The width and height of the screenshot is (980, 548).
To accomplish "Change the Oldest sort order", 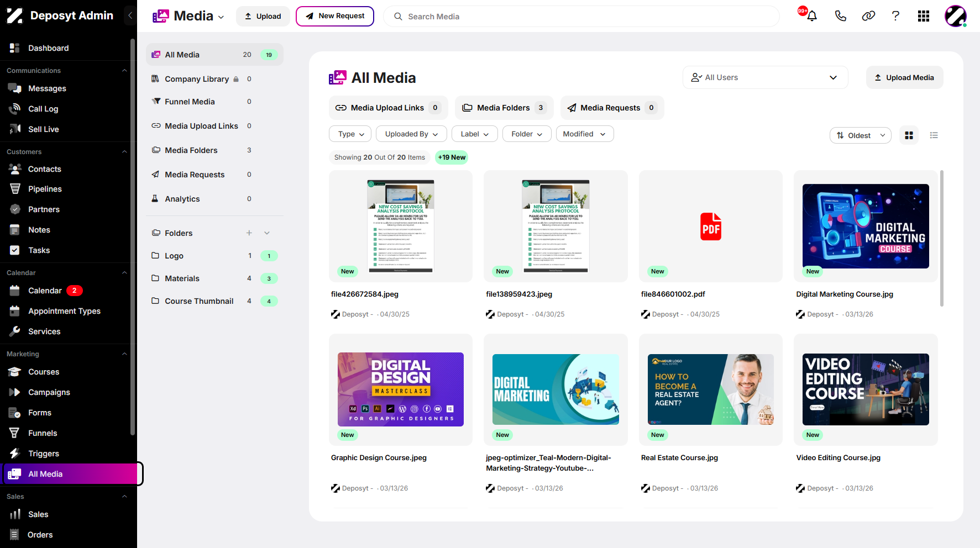I will tap(860, 135).
